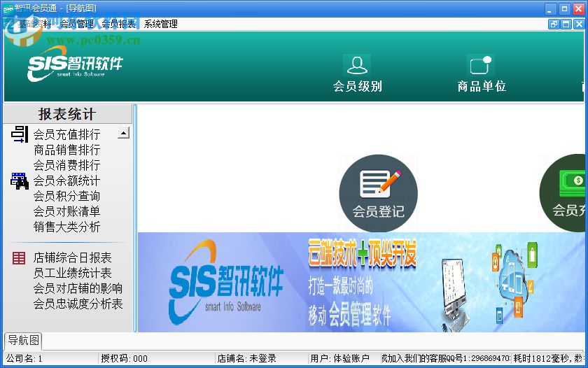Open the 会员报表 menu
Viewport: 588px width, 368px height.
click(x=118, y=24)
